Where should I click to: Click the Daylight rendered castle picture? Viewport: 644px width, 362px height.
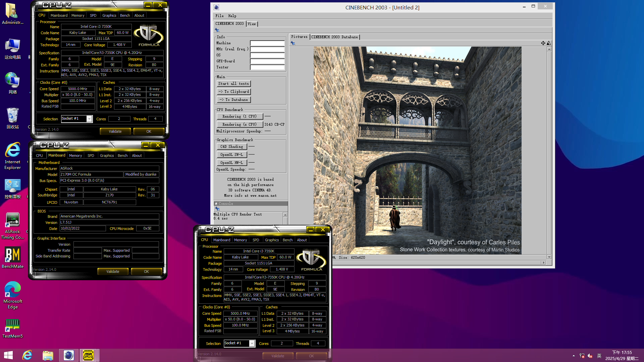[417, 150]
